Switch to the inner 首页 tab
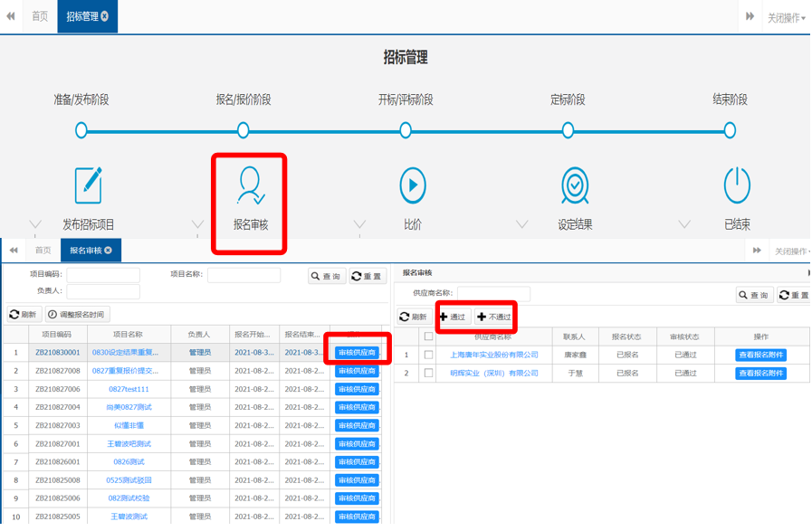812x531 pixels. 43,251
